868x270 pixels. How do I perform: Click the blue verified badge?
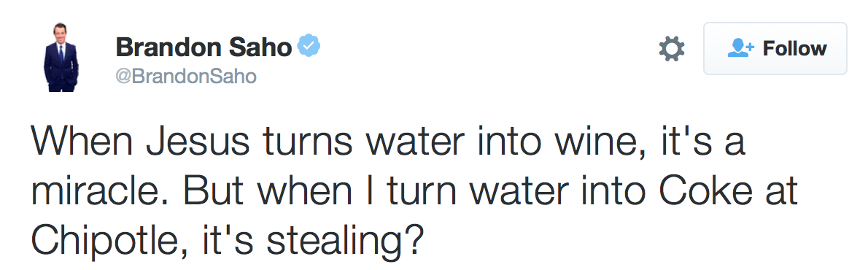309,46
